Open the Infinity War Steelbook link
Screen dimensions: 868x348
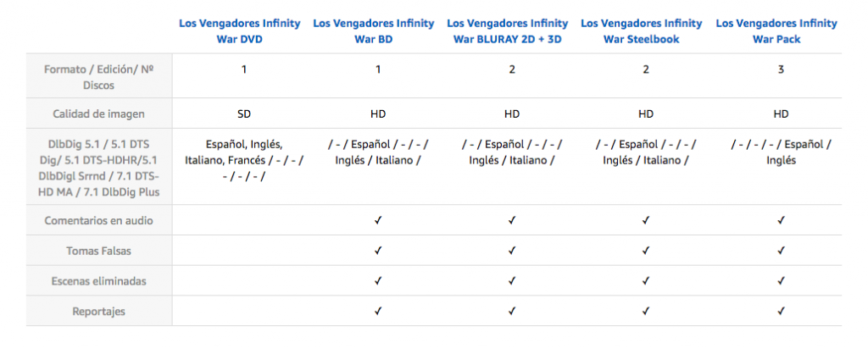(642, 31)
